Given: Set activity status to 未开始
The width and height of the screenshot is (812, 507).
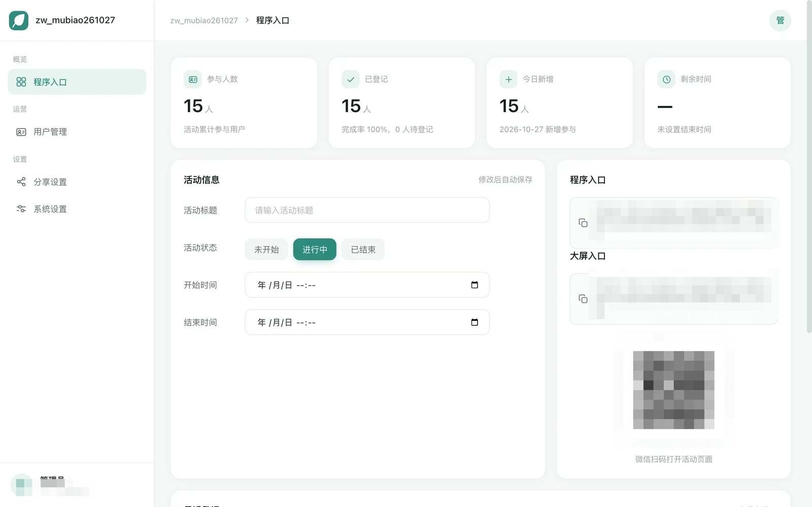Looking at the screenshot, I should (266, 249).
